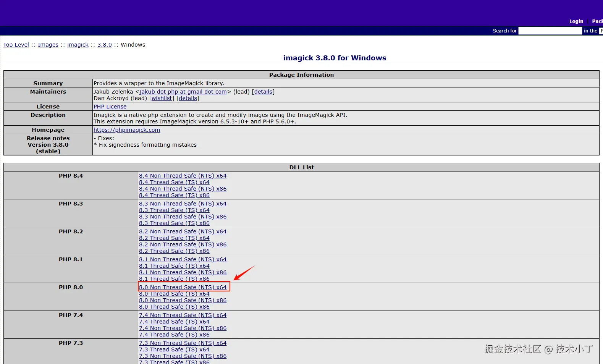Click the 'Release notes Version 3.8.0' cell
This screenshot has width=603, height=364.
[x=48, y=145]
